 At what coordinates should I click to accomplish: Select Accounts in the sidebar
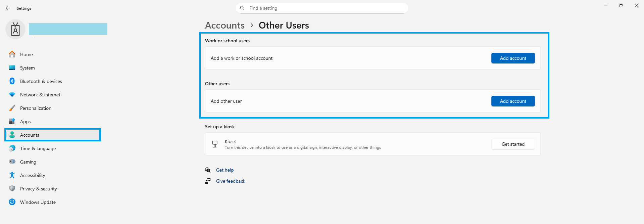30,135
